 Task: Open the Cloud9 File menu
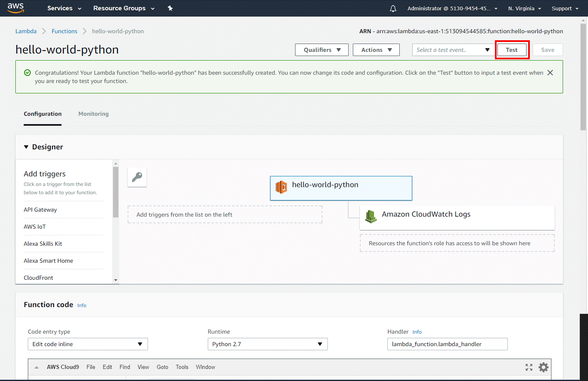[91, 367]
